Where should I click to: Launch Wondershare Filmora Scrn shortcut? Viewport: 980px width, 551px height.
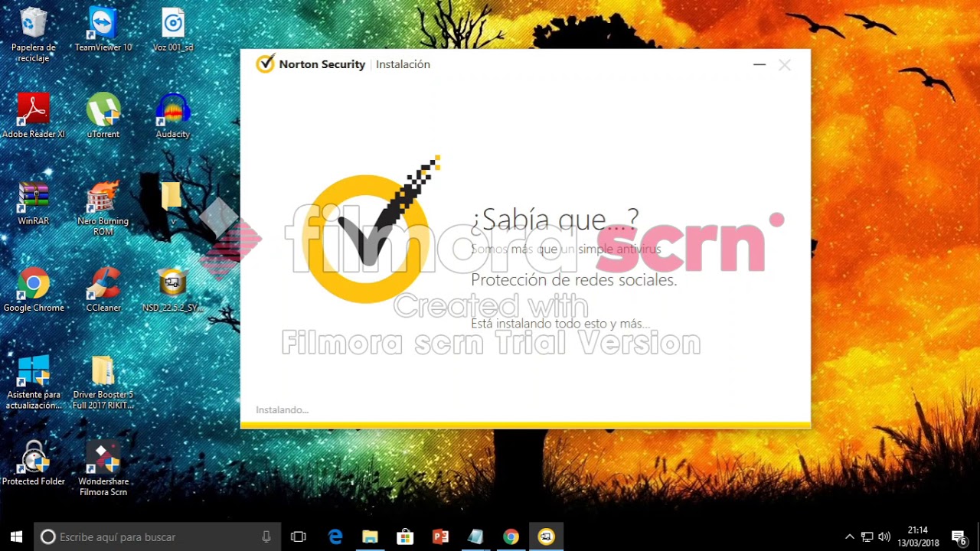[103, 468]
